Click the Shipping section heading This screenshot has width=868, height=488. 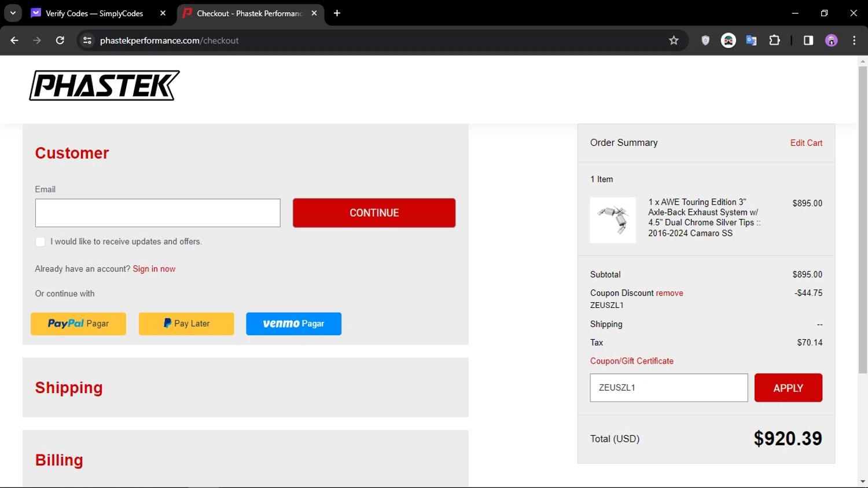69,388
